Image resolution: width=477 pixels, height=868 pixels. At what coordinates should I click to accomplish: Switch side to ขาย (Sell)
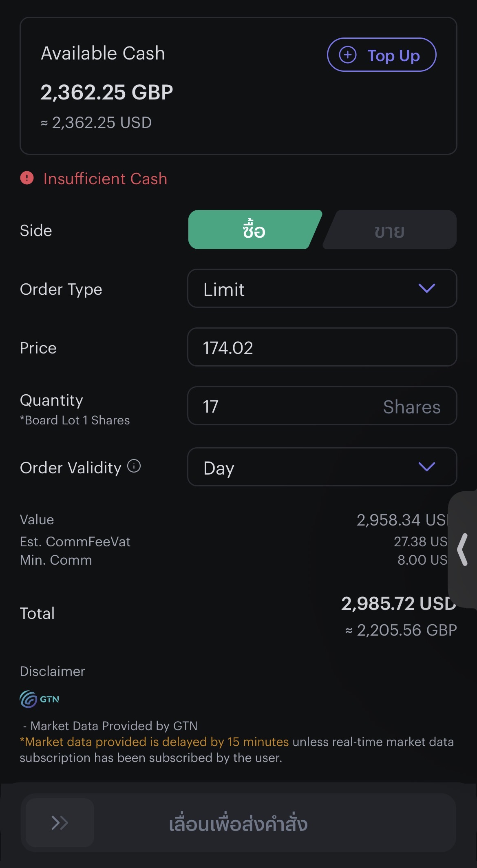[390, 230]
